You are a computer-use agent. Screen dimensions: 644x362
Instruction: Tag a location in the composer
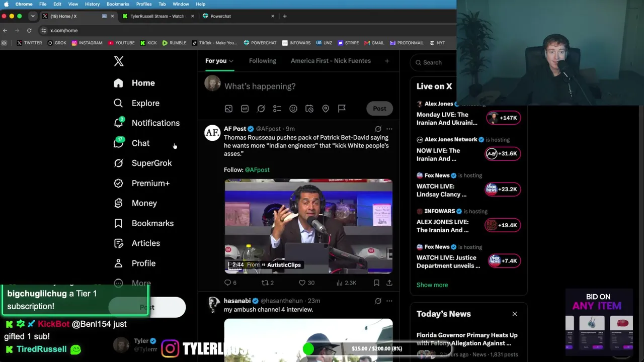click(x=326, y=109)
